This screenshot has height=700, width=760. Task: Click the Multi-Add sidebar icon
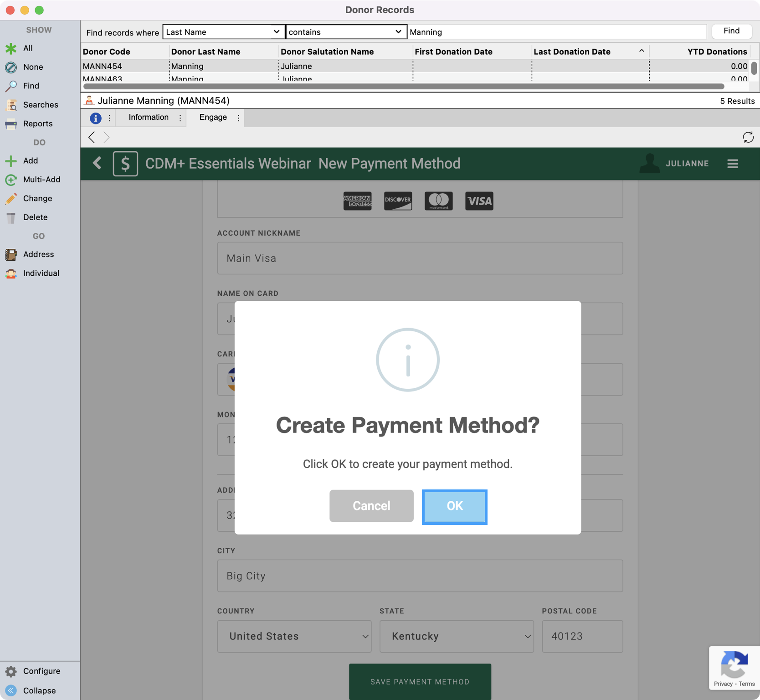11,180
